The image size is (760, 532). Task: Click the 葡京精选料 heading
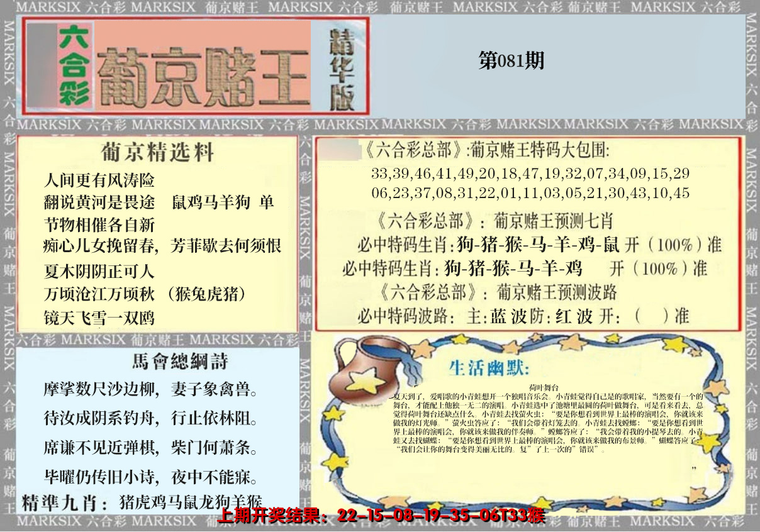157,153
